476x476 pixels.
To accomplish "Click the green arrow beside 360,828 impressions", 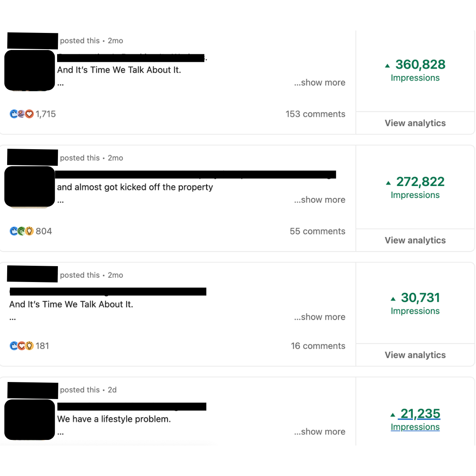I will point(388,66).
